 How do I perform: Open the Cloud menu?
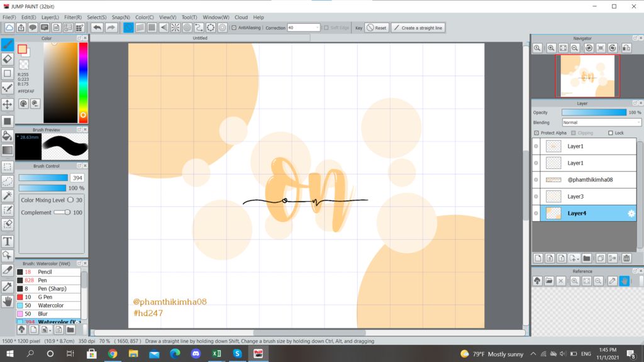click(x=241, y=17)
